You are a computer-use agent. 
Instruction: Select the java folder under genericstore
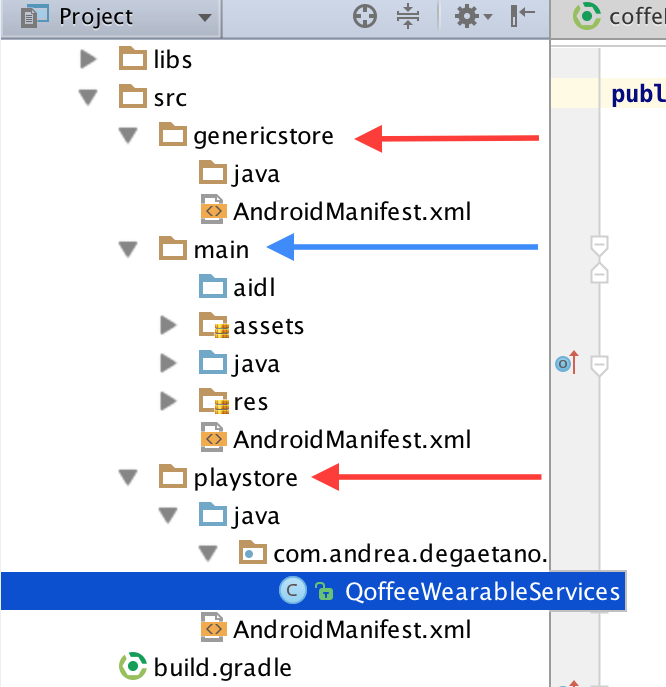point(239,174)
